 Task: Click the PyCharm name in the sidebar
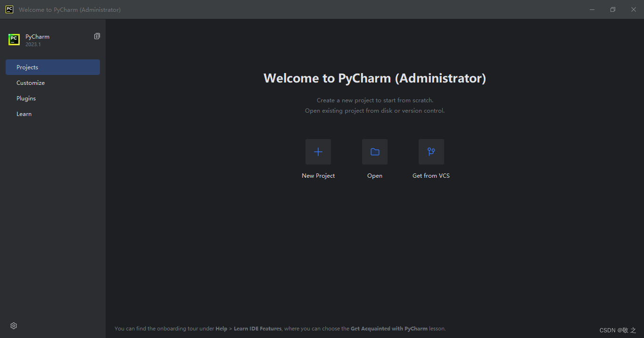[37, 36]
